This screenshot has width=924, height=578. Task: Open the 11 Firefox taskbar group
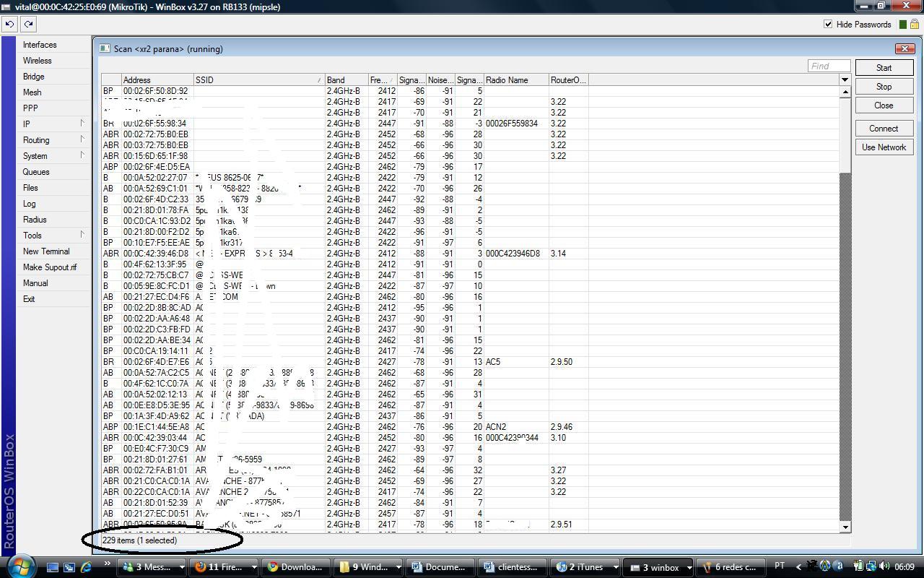(x=225, y=567)
